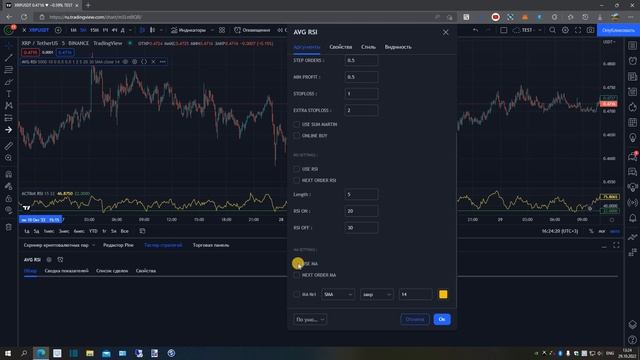Viewport: 640px width, 360px height.
Task: Click the trash can remove-objects icon
Action: pyautogui.click(x=9, y=227)
